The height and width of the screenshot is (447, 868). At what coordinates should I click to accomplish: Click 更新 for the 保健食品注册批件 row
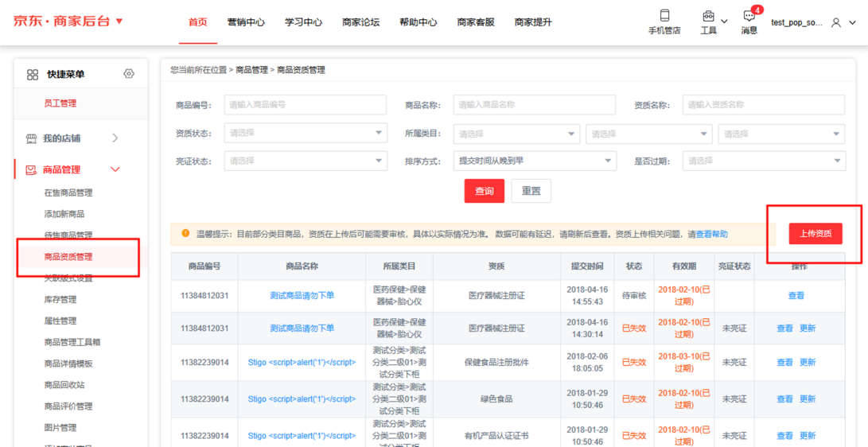[x=808, y=363]
